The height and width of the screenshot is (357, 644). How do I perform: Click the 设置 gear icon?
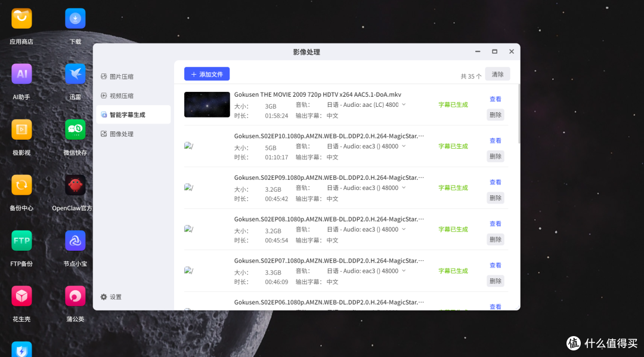[x=104, y=297]
